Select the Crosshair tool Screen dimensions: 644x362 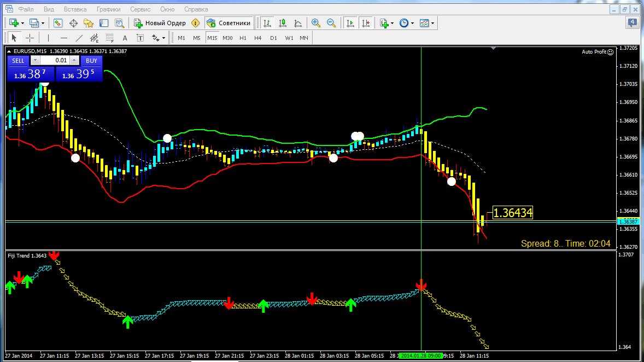30,38
